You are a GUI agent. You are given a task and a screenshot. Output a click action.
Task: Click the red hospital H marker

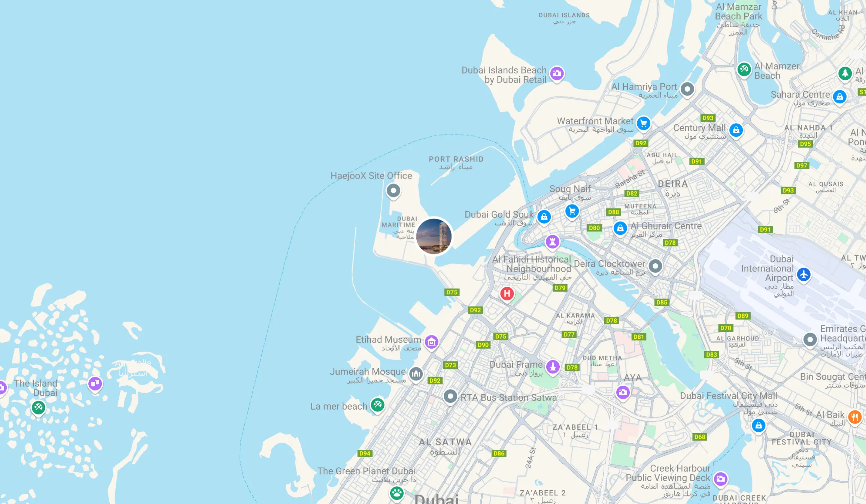[x=507, y=294]
